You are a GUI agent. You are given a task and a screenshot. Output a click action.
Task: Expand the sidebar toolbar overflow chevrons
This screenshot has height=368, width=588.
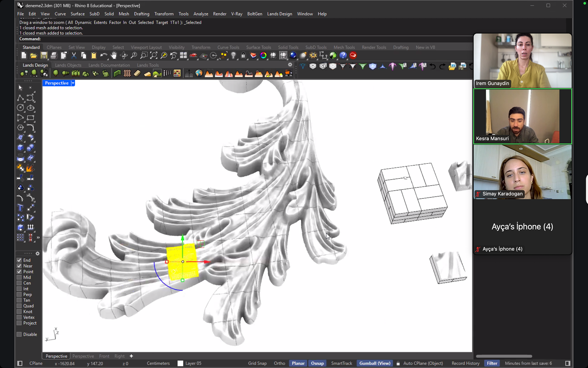(38, 237)
